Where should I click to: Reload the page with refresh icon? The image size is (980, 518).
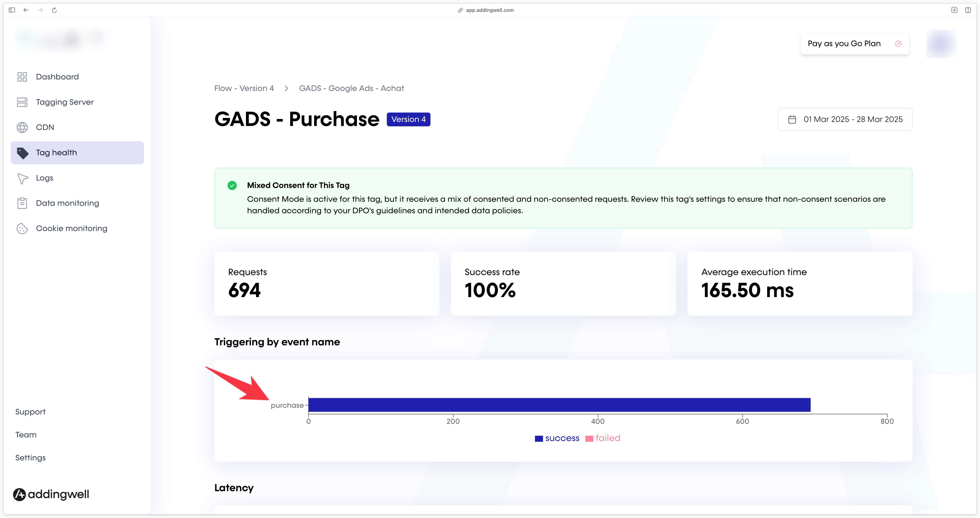[54, 10]
